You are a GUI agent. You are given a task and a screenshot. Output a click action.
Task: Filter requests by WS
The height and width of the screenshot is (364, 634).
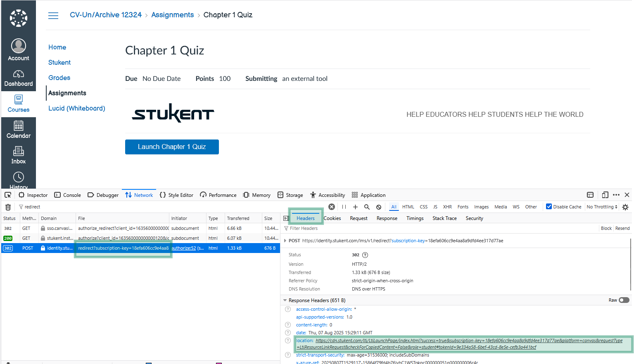516,207
